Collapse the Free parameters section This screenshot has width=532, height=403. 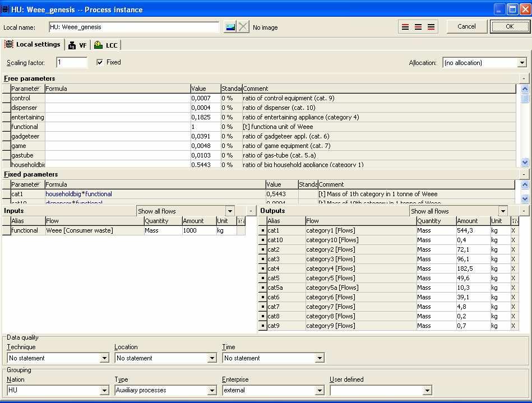[x=524, y=78]
